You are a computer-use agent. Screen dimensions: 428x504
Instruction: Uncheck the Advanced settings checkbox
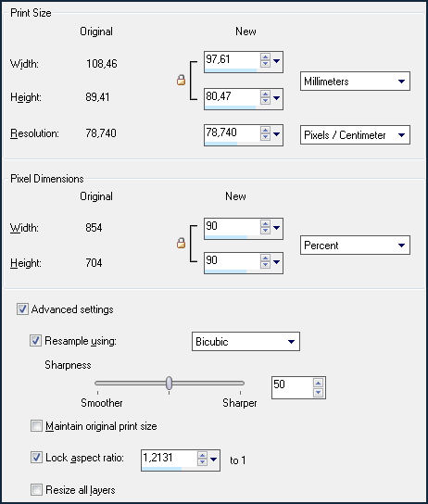[x=22, y=309]
